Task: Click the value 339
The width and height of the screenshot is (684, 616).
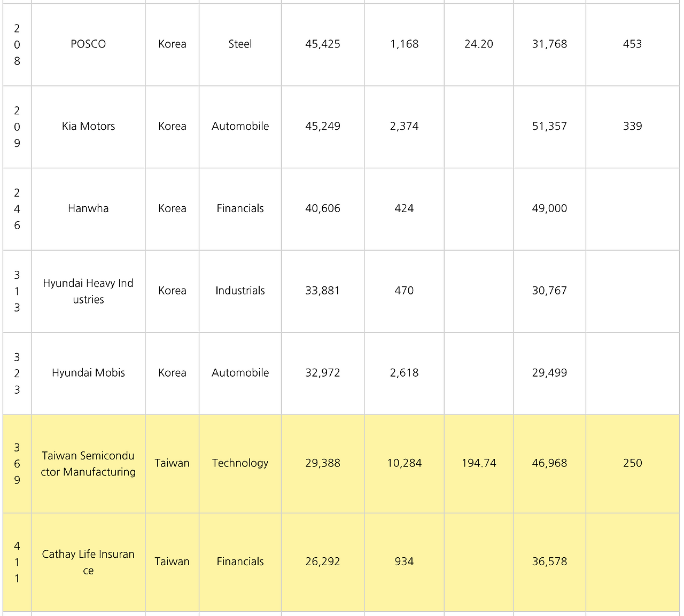Action: click(x=633, y=127)
